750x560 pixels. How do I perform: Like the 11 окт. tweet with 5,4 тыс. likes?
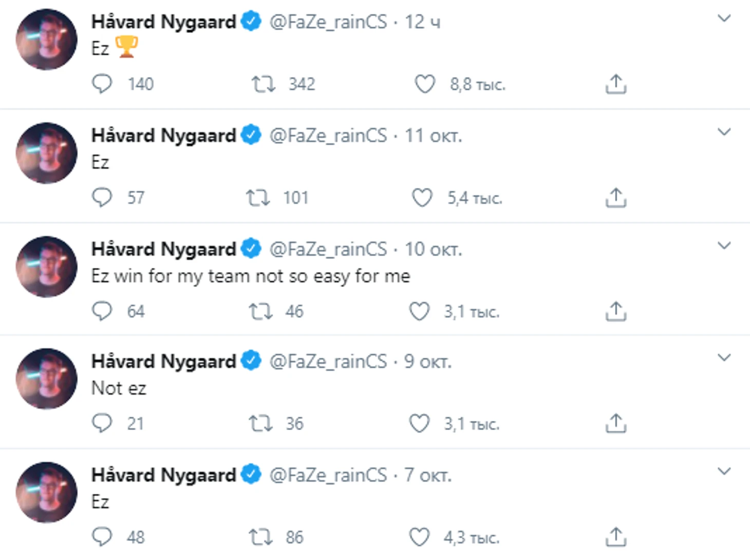422,197
